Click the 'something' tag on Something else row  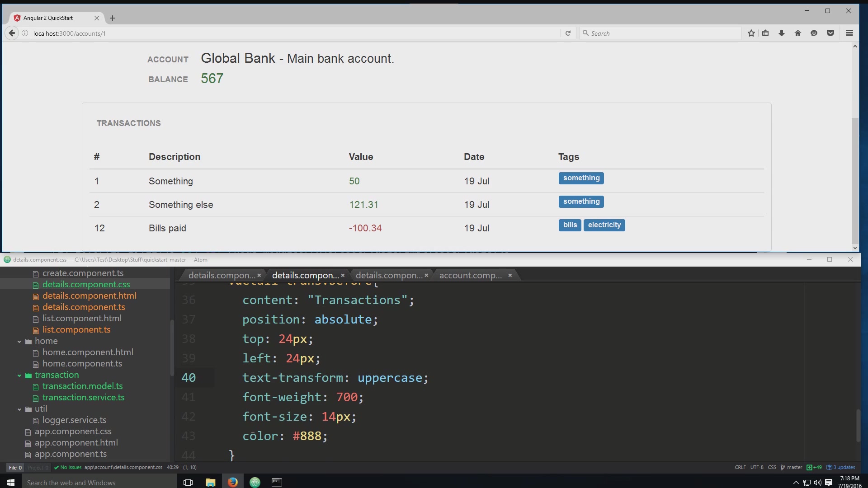(x=581, y=202)
